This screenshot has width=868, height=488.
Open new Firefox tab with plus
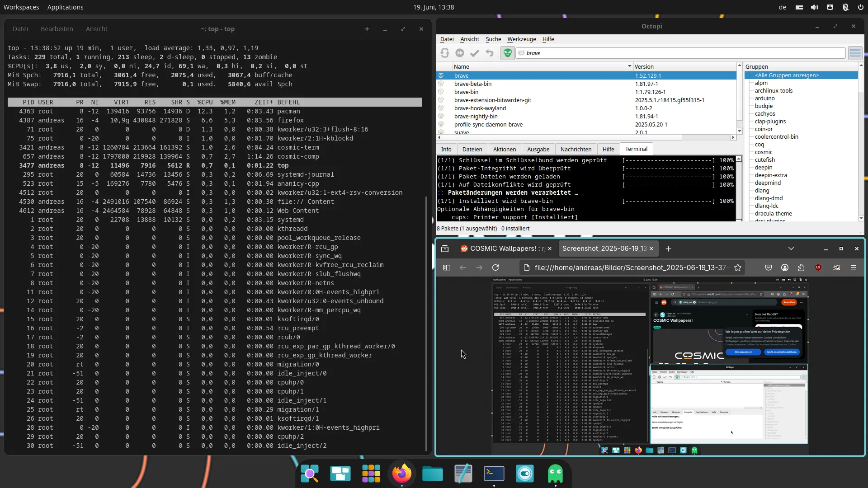(x=668, y=249)
